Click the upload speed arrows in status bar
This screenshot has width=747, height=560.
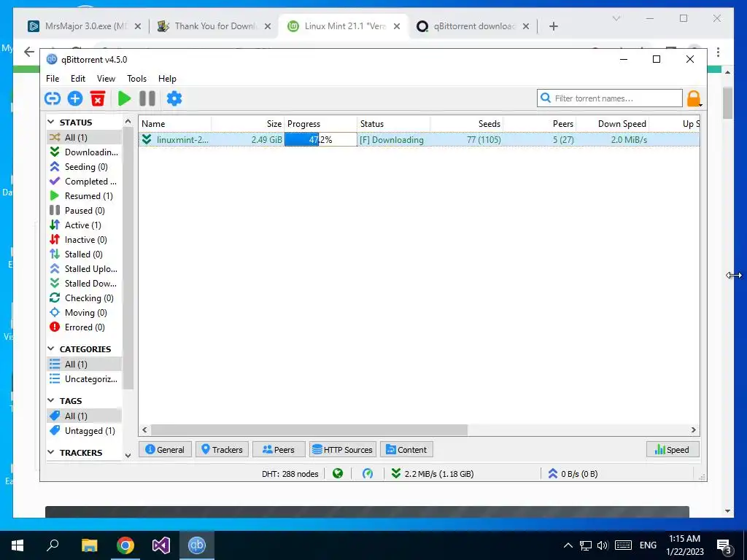pyautogui.click(x=553, y=473)
